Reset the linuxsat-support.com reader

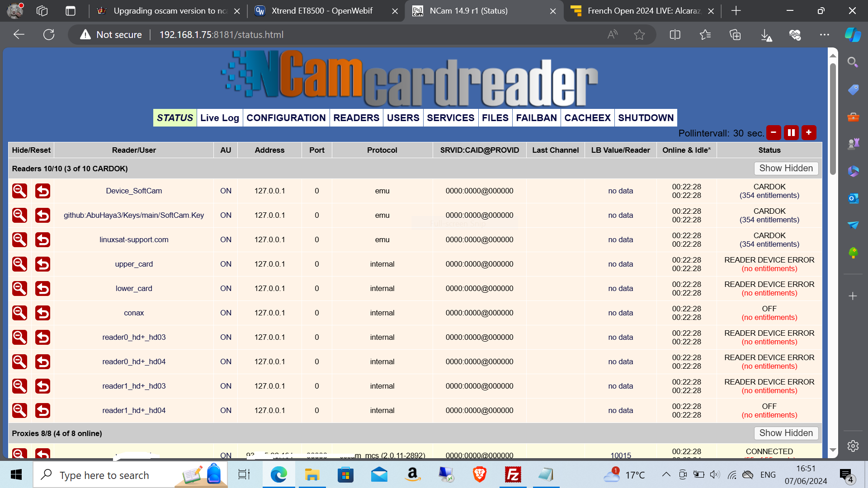(x=43, y=240)
